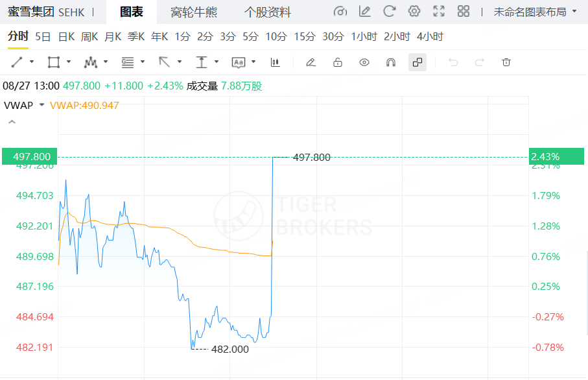Select the wave pattern tool
Image resolution: width=588 pixels, height=380 pixels.
91,62
